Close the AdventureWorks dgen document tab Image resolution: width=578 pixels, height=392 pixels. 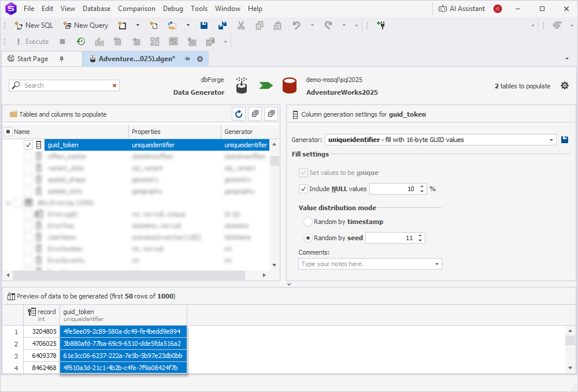200,59
